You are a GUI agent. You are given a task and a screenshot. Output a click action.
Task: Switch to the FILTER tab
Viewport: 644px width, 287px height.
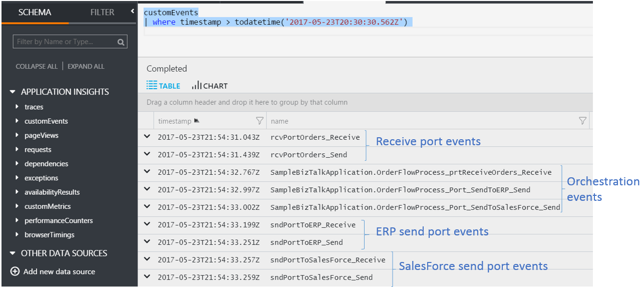[102, 12]
